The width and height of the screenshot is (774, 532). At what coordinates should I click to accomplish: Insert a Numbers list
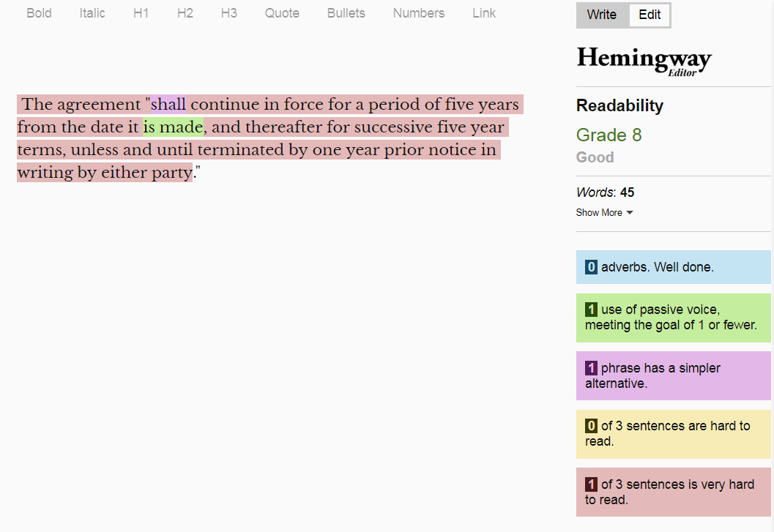(419, 13)
